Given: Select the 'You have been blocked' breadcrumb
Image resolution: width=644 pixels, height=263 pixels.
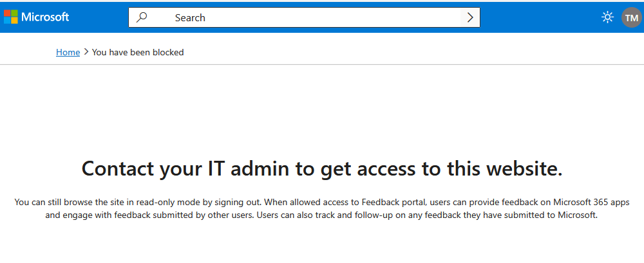Looking at the screenshot, I should (138, 52).
